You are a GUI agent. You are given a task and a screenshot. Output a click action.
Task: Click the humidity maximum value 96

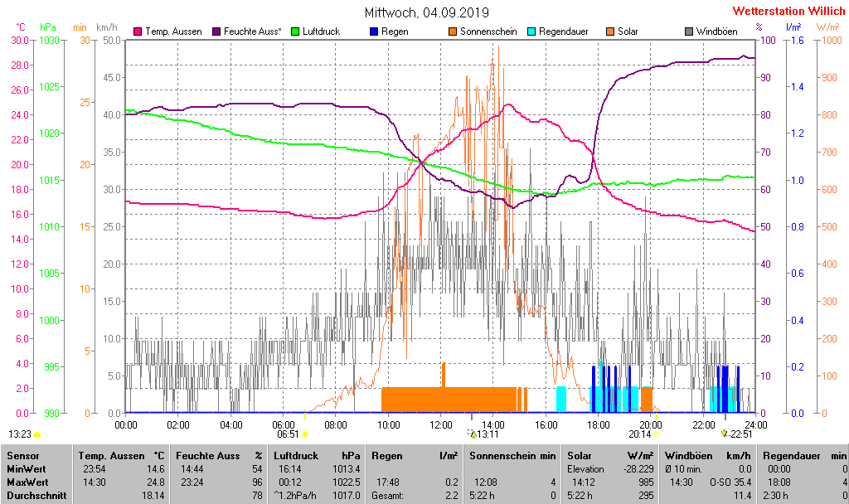tap(257, 482)
